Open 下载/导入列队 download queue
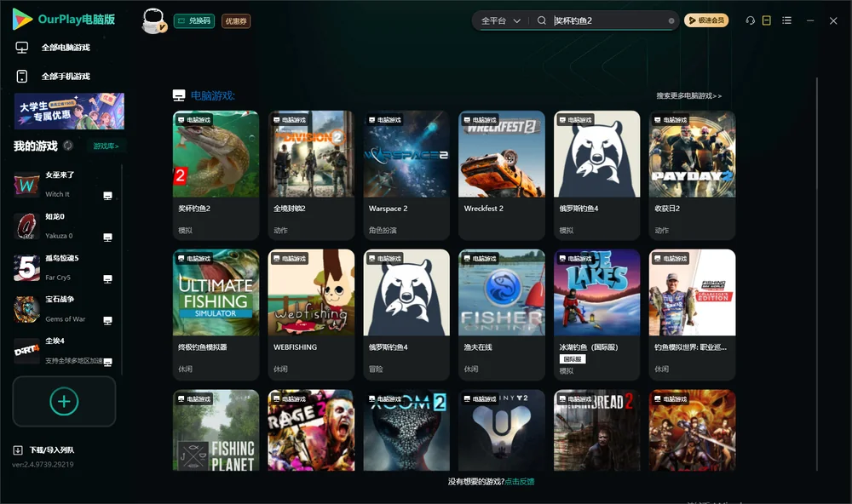The image size is (852, 504). coord(52,450)
